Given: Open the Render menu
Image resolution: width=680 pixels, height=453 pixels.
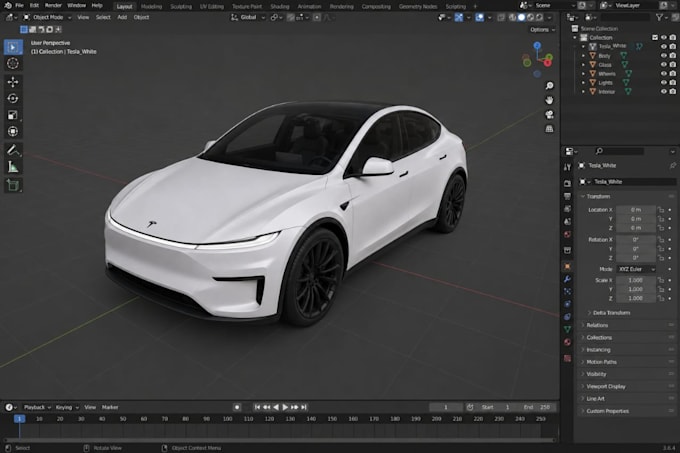Looking at the screenshot, I should coord(53,6).
